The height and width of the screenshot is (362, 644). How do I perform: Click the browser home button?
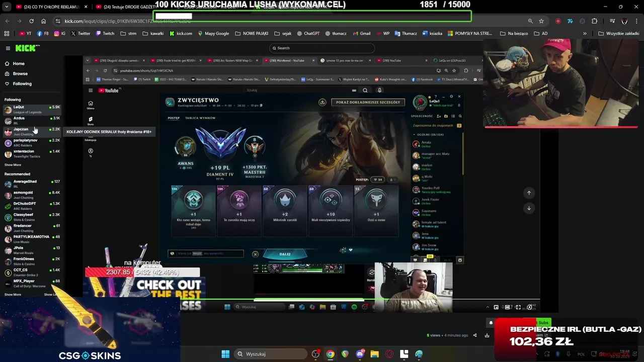[43, 21]
